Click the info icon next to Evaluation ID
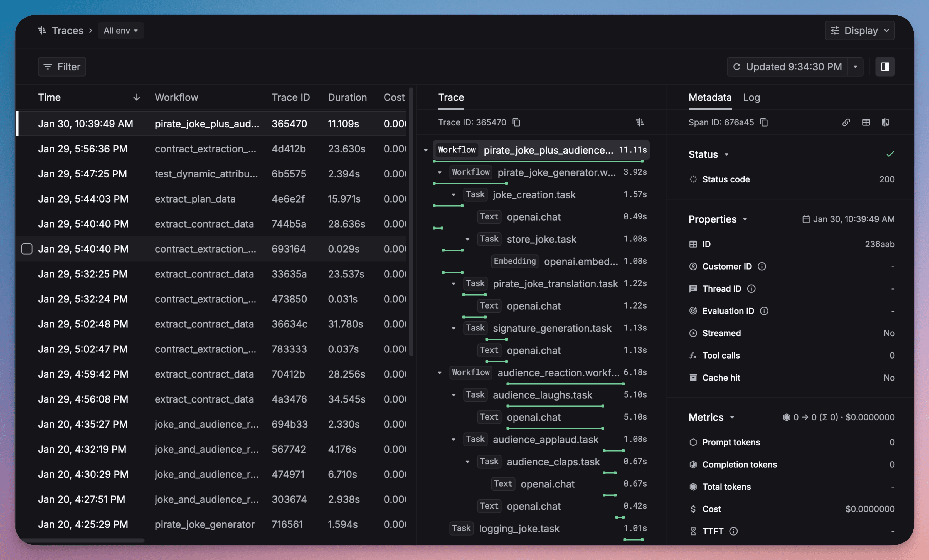The width and height of the screenshot is (929, 560). click(x=764, y=311)
